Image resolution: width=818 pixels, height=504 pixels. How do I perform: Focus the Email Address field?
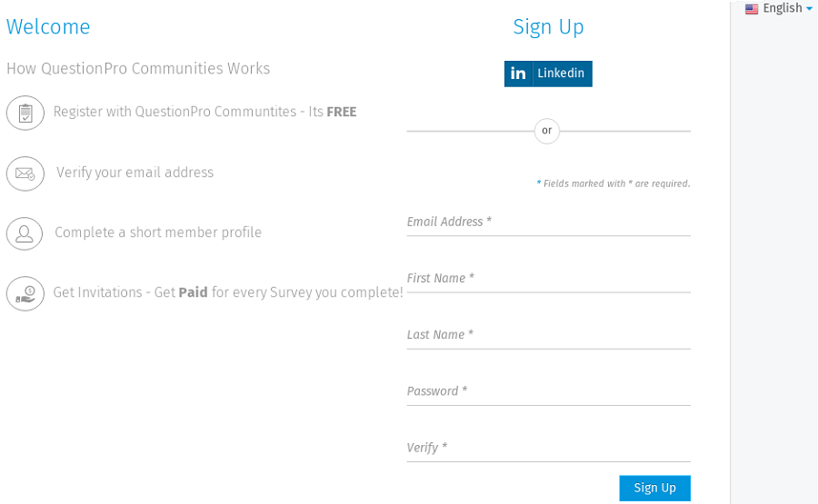click(548, 222)
